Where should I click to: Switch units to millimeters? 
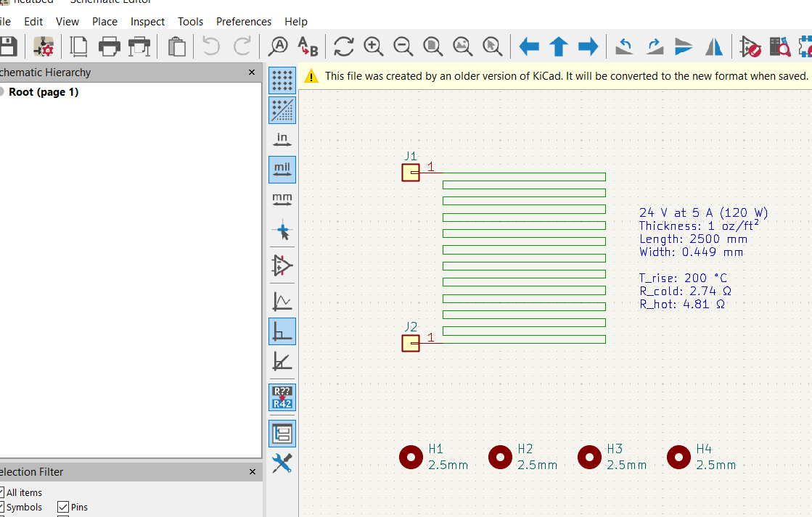[282, 199]
